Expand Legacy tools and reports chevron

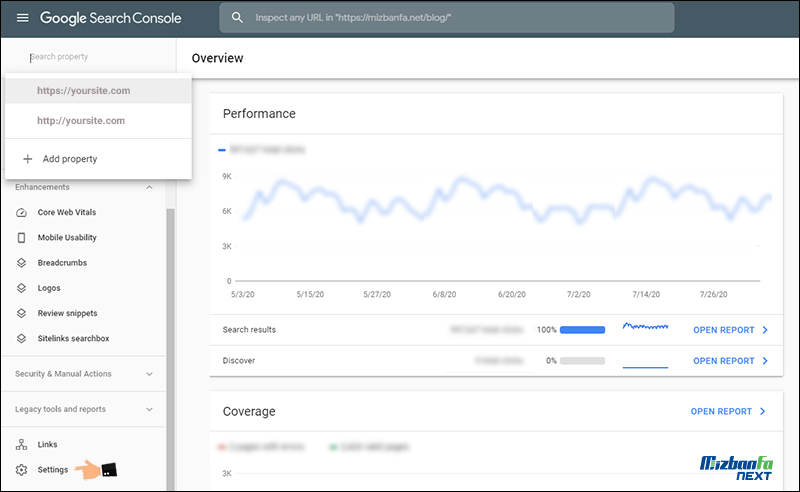tap(149, 409)
